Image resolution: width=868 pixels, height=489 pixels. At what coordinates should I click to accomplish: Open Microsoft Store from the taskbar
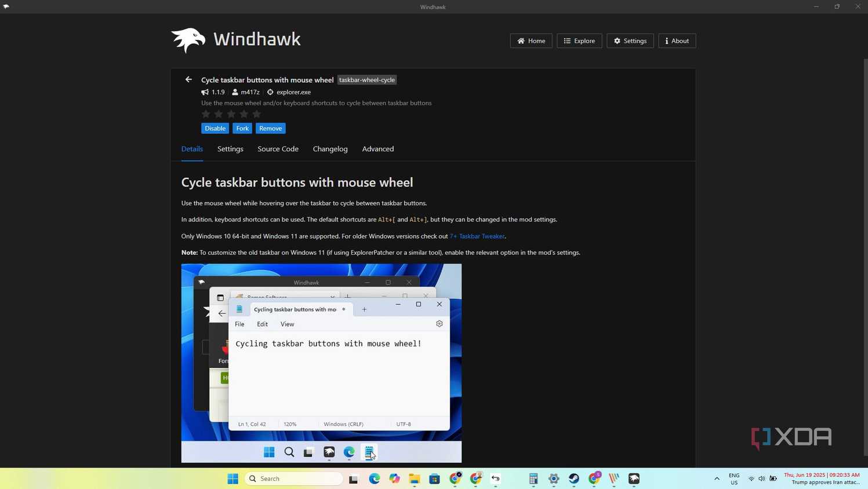click(435, 479)
